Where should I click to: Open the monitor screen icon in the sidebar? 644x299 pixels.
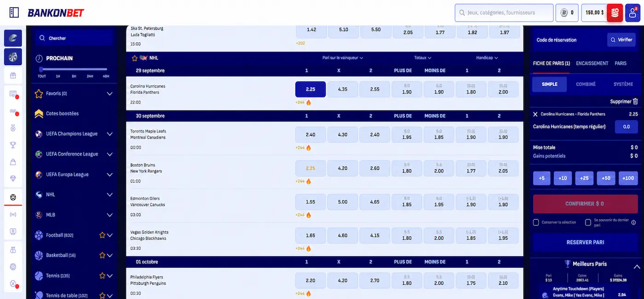[13, 231]
